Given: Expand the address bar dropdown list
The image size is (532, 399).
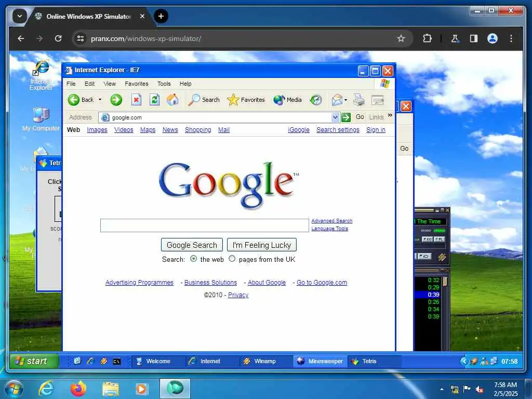Looking at the screenshot, I should coord(335,117).
